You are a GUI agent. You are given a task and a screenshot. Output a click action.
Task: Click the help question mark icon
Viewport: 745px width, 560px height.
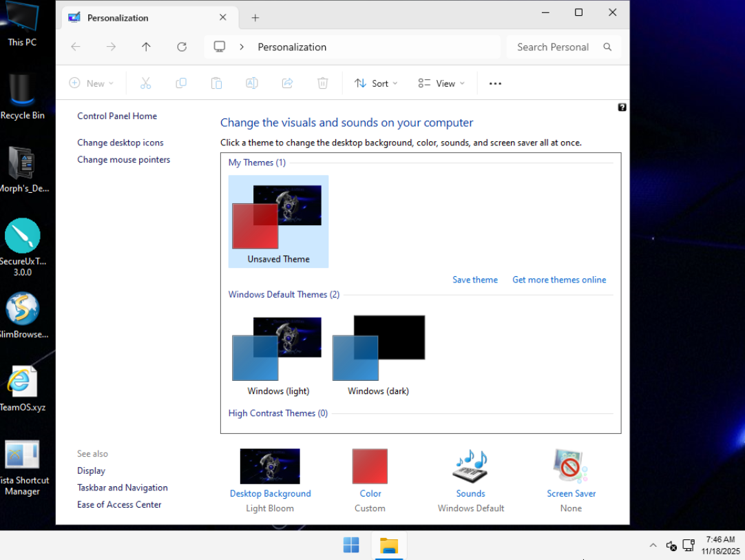coord(622,107)
